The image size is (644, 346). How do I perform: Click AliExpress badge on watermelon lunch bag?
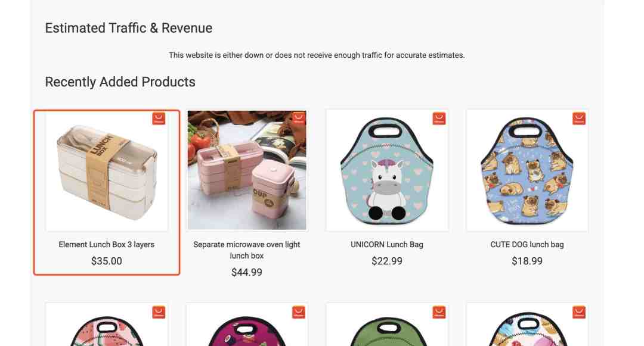tap(159, 312)
